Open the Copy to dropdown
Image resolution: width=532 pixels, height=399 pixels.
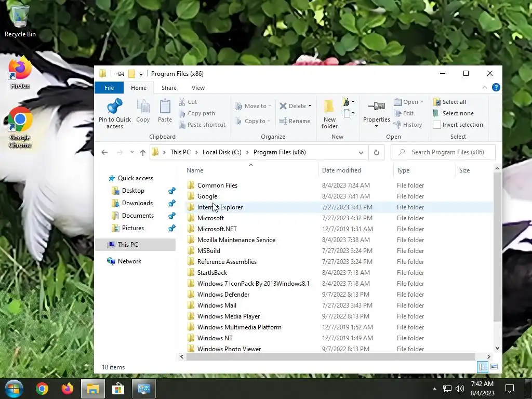253,121
